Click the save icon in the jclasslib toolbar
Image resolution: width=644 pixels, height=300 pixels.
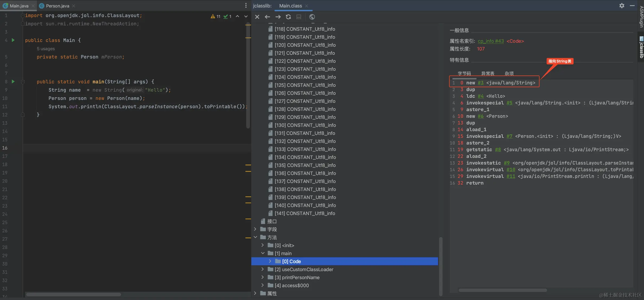[299, 17]
